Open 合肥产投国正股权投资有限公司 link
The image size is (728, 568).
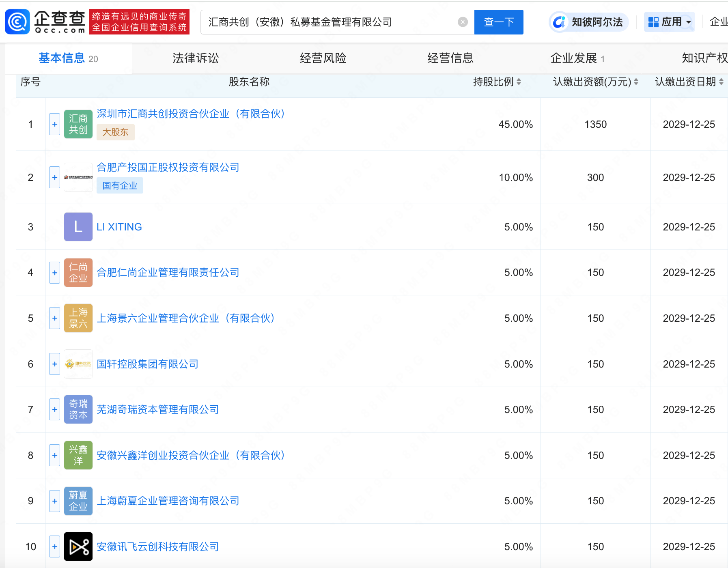pyautogui.click(x=168, y=167)
